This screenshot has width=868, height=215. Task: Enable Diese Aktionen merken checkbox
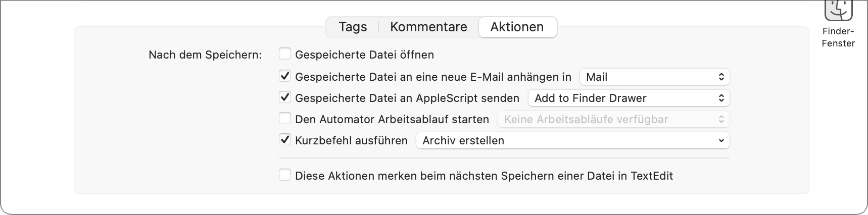coord(285,175)
